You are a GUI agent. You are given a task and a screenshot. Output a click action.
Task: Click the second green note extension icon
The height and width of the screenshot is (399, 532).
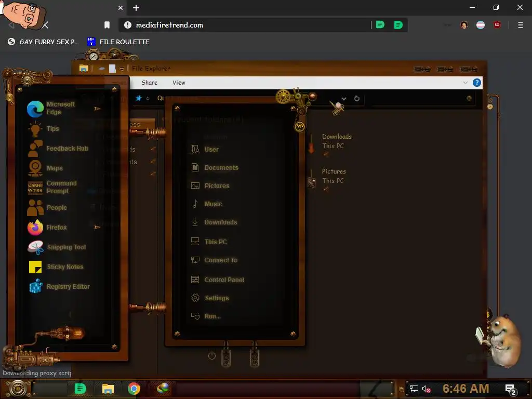click(398, 25)
